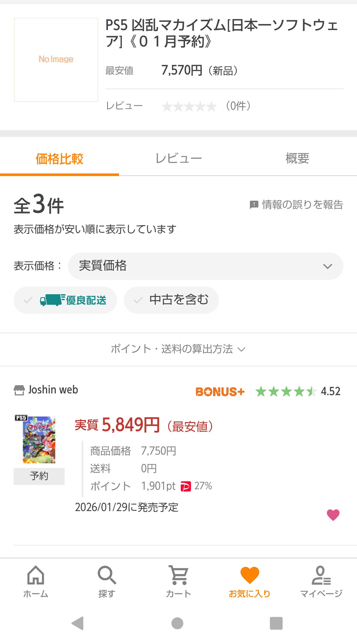The image size is (357, 644).
Task: Switch to the 概要 tab
Action: [x=297, y=158]
